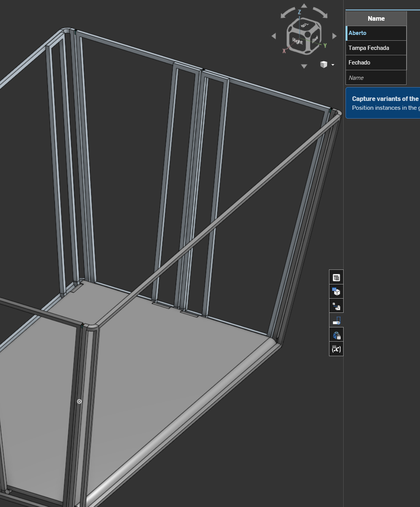Click the Capture variants info banner
Image resolution: width=420 pixels, height=507 pixels.
coord(383,103)
